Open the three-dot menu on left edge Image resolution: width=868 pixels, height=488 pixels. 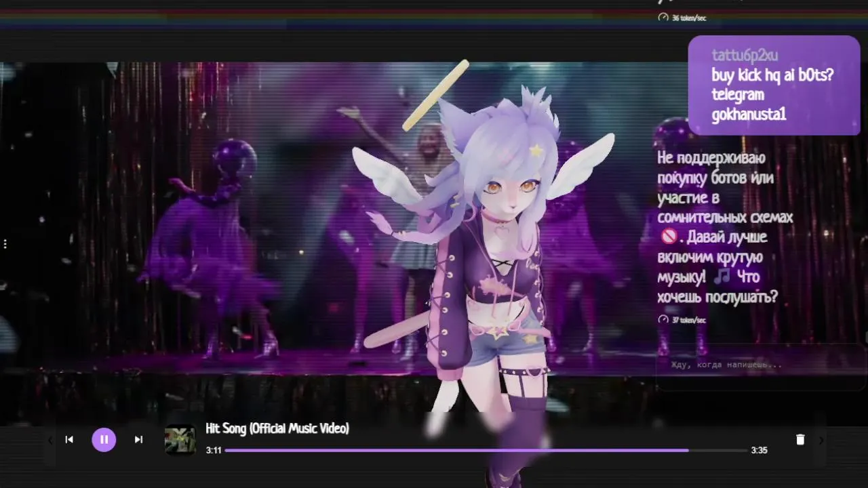[5, 243]
